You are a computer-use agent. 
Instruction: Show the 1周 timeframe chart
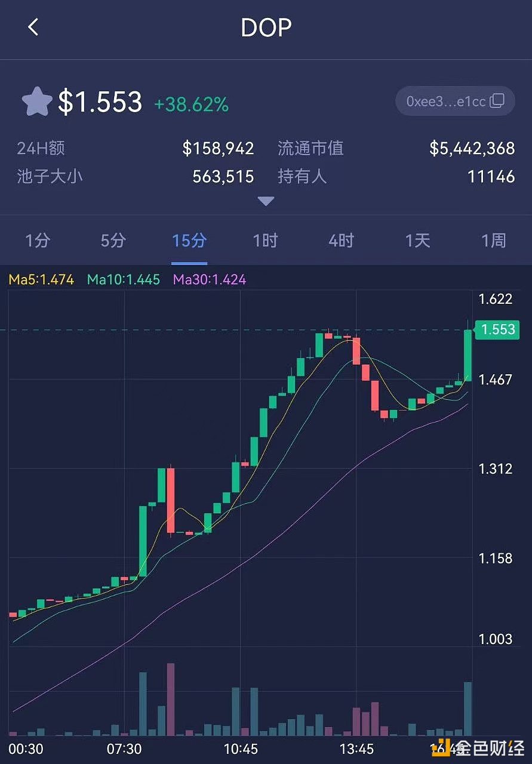click(x=494, y=241)
